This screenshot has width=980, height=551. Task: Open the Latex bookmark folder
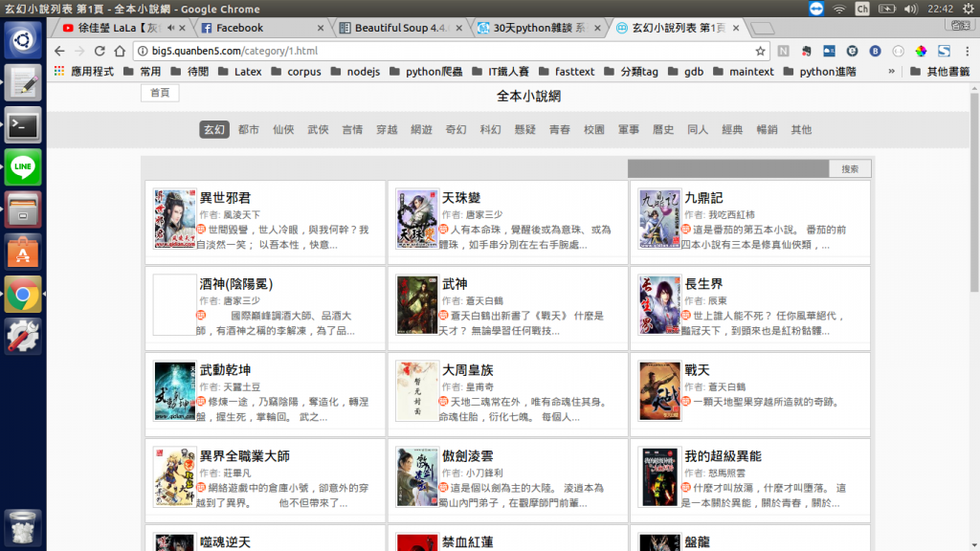(x=240, y=72)
